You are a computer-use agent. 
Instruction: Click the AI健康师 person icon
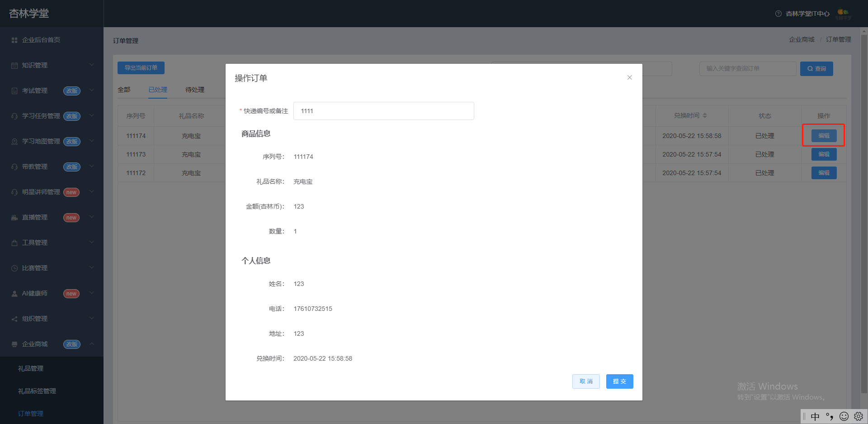tap(14, 294)
